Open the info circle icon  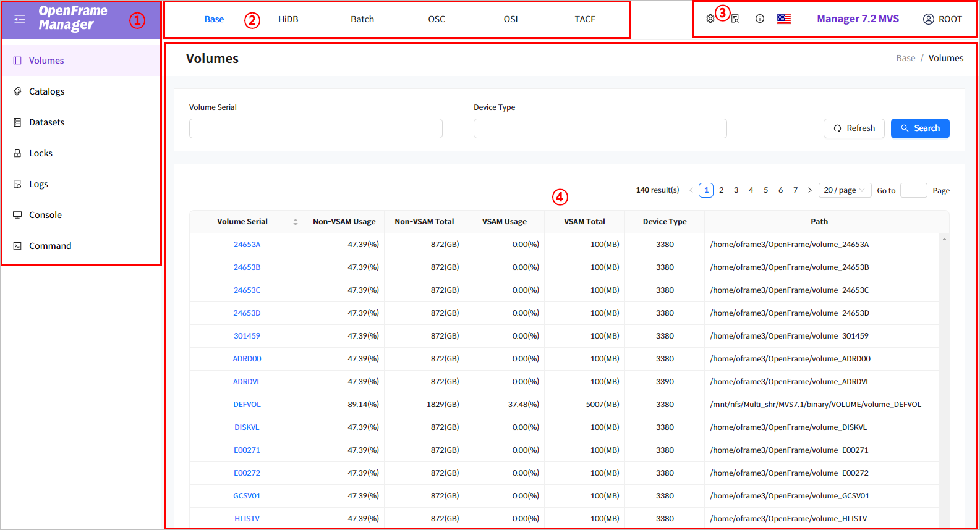point(760,19)
